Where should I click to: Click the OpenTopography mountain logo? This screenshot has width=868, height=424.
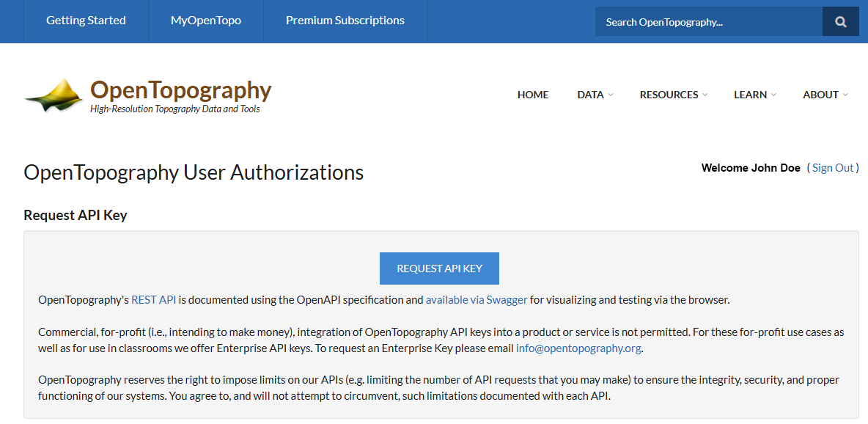tap(54, 95)
